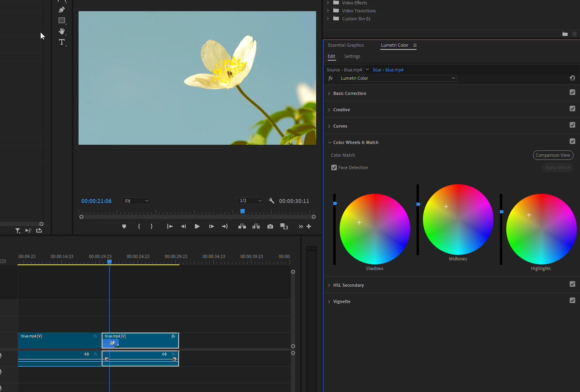Image resolution: width=580 pixels, height=392 pixels.
Task: Open the Settings tab in Lumetri
Action: 352,56
